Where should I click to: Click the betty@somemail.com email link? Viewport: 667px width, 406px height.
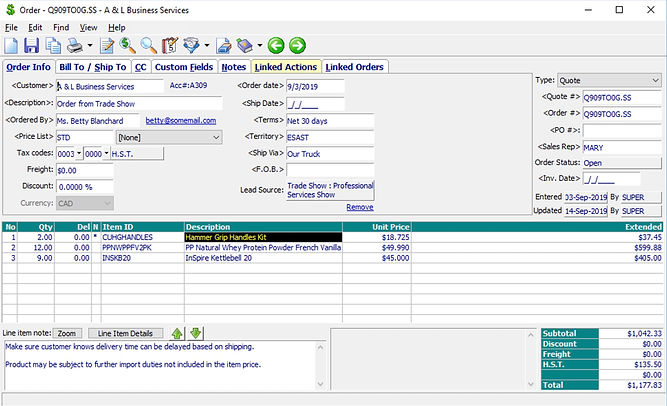pos(180,120)
